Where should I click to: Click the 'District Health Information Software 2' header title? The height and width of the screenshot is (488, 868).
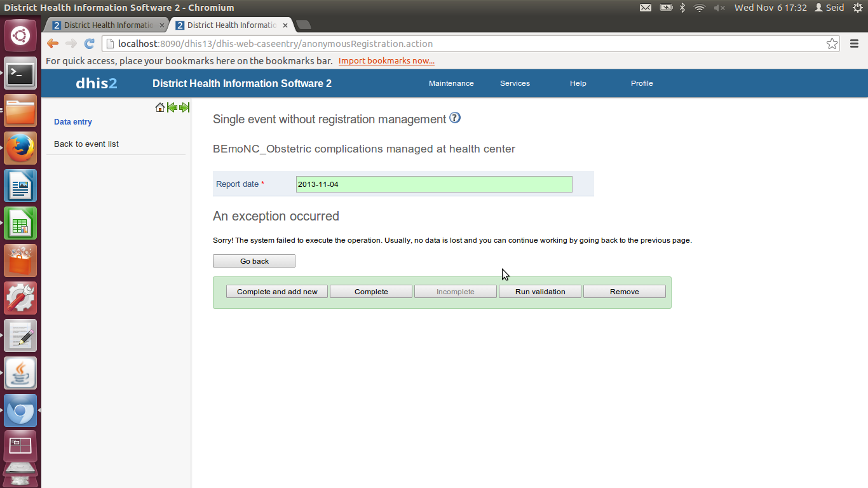(x=242, y=83)
